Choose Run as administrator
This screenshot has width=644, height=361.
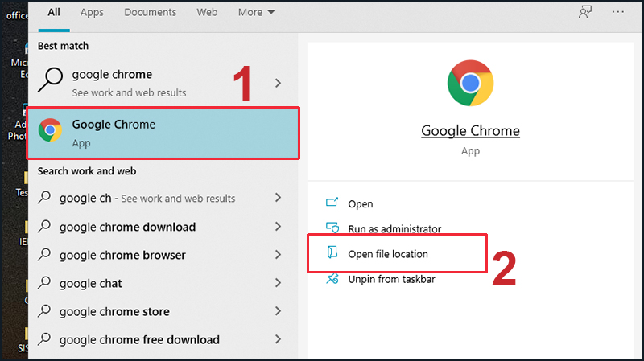[x=394, y=229]
